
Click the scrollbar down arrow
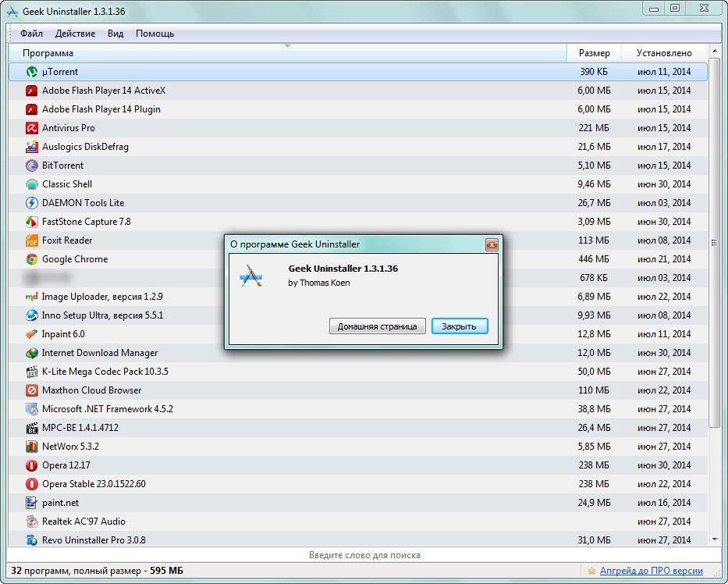[715, 539]
